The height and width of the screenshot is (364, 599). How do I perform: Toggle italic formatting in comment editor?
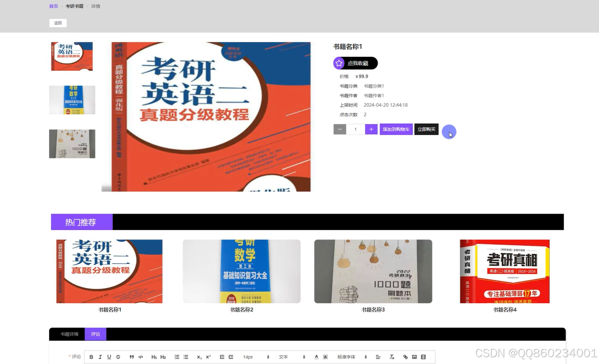[x=100, y=357]
